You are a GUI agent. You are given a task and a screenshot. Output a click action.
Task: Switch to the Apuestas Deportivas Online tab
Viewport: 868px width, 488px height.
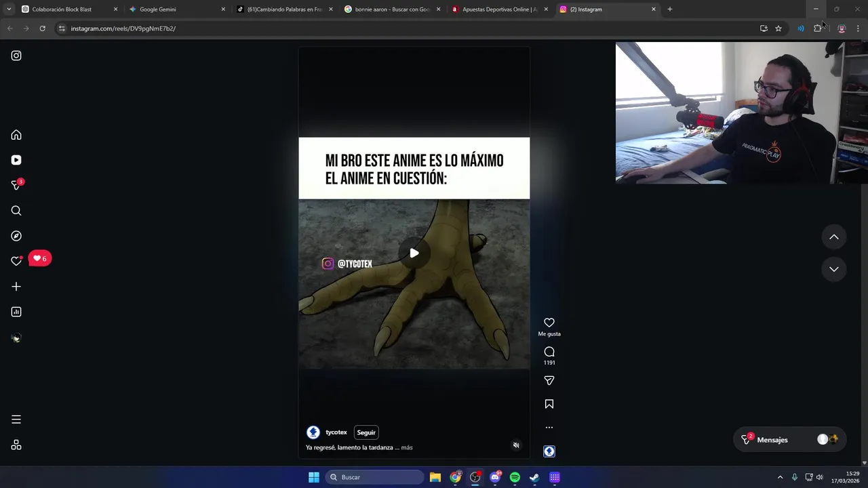pos(500,9)
